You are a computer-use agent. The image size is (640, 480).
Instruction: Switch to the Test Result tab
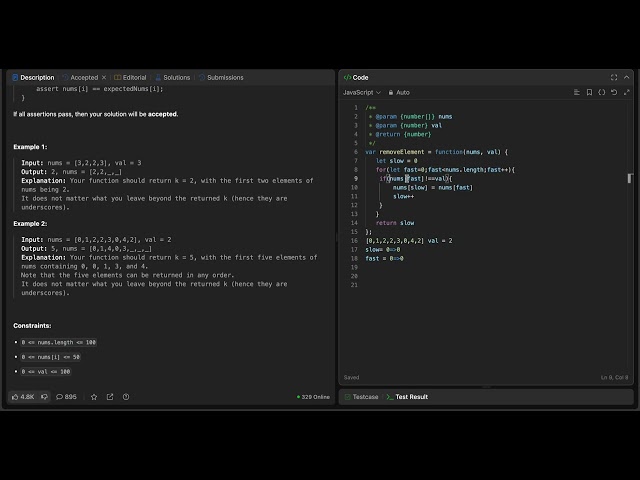(407, 397)
